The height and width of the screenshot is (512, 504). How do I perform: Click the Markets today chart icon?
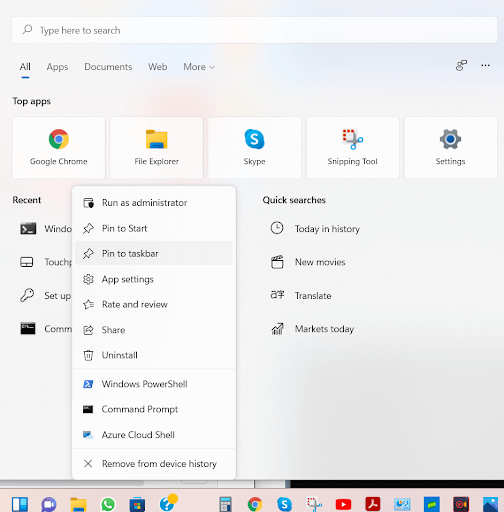click(x=277, y=329)
